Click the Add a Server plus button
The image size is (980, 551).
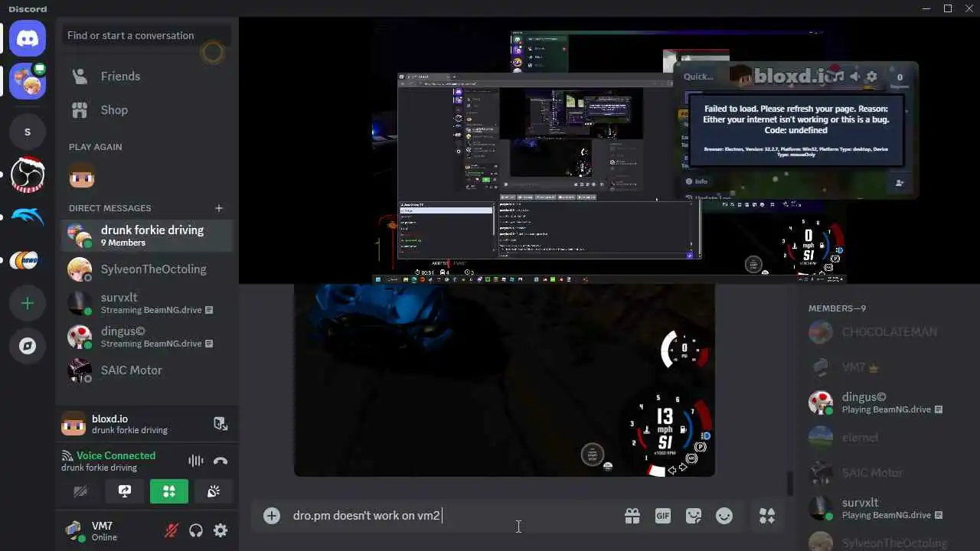point(28,304)
